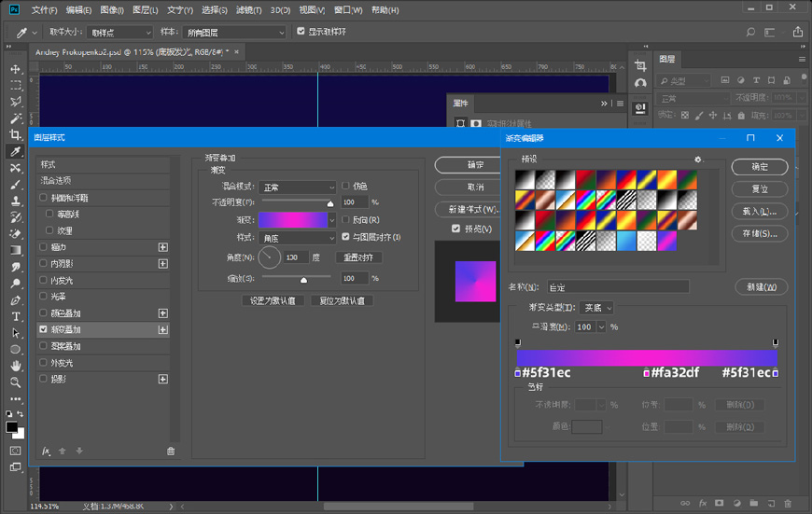This screenshot has width=812, height=514.
Task: Open the 平滑度 smoothness dropdown arrow
Action: click(601, 326)
